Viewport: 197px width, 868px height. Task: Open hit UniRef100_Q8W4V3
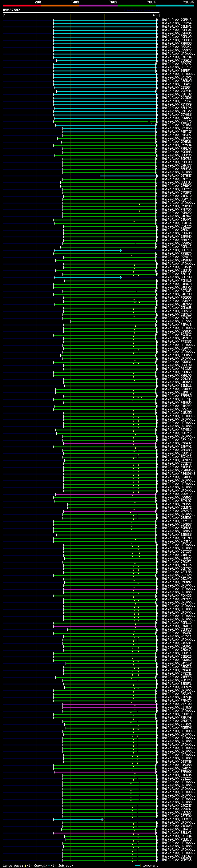coord(176,220)
